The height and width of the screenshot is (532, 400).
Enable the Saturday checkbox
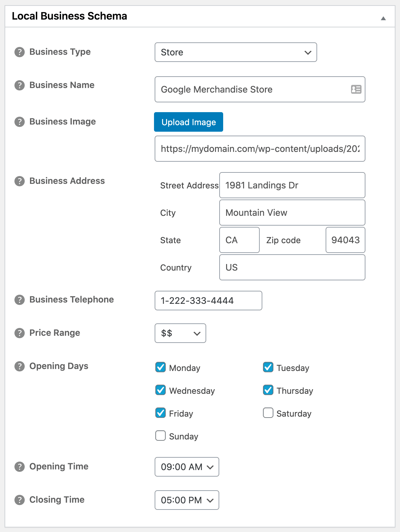[x=268, y=413]
